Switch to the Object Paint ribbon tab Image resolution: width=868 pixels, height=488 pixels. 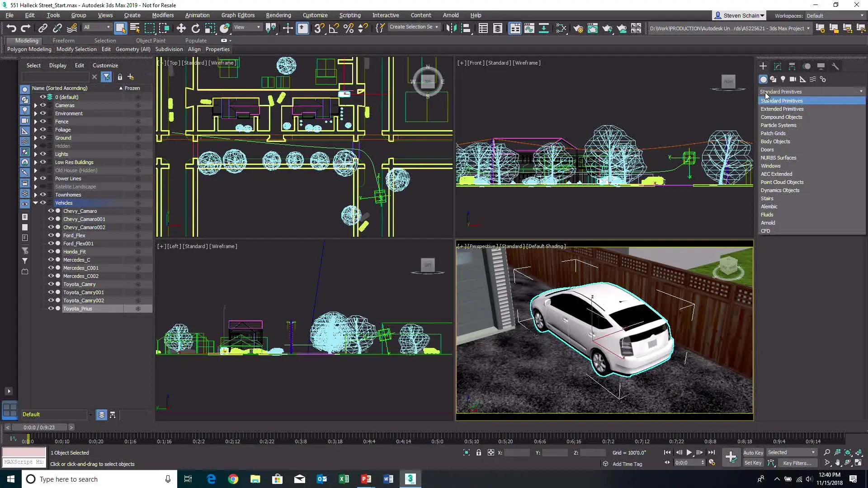pyautogui.click(x=151, y=41)
